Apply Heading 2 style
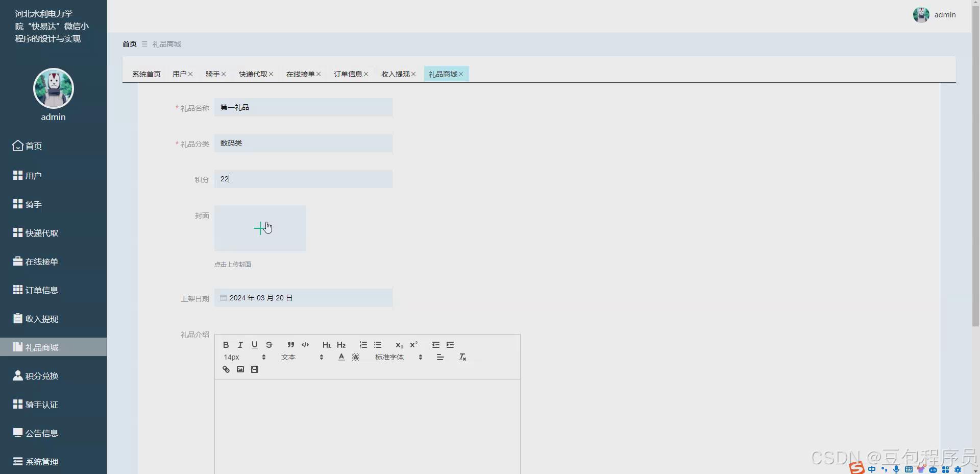The width and height of the screenshot is (980, 474). [x=341, y=345]
